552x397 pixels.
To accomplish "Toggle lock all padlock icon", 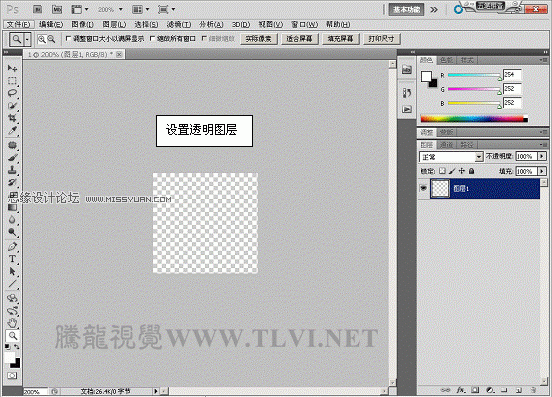I will coord(471,171).
